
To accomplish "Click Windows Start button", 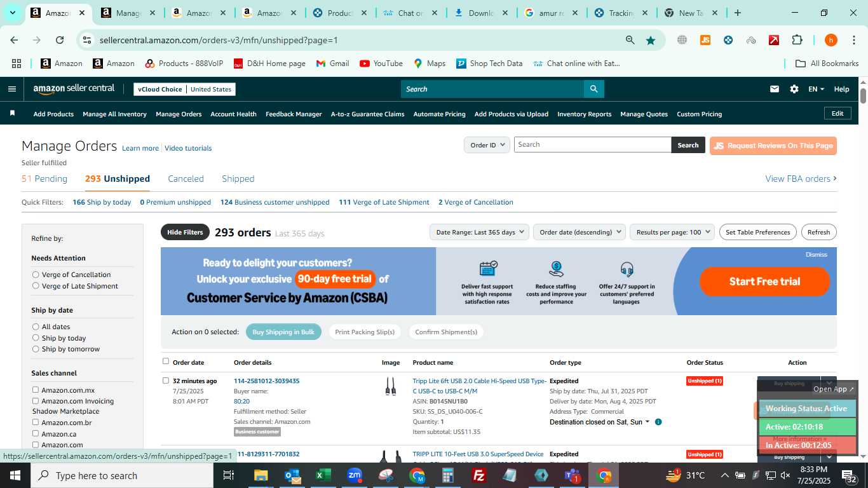I will (15, 475).
